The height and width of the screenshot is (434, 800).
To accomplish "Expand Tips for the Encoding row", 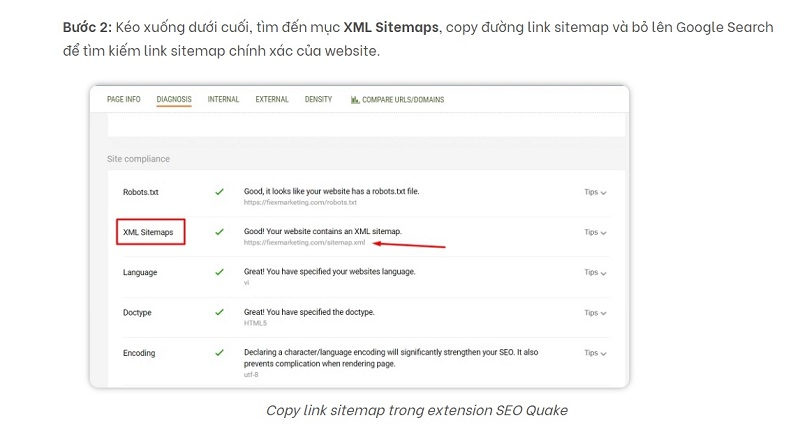I will click(595, 353).
